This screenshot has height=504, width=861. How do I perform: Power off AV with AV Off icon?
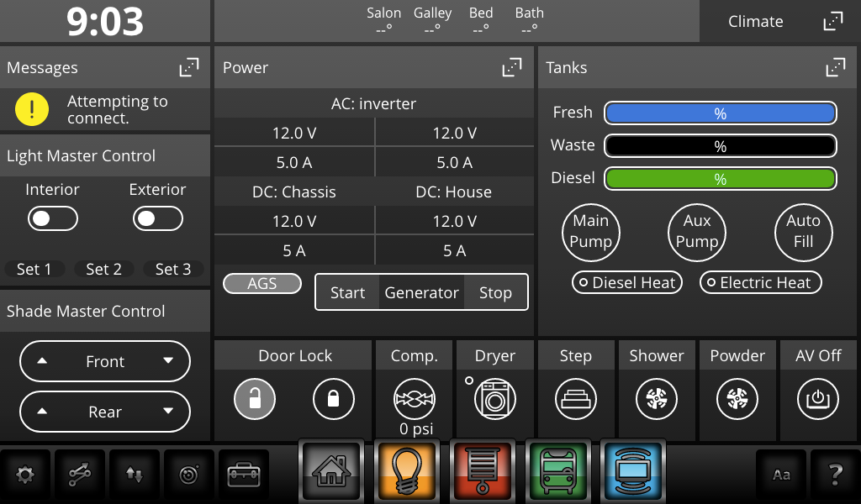817,399
